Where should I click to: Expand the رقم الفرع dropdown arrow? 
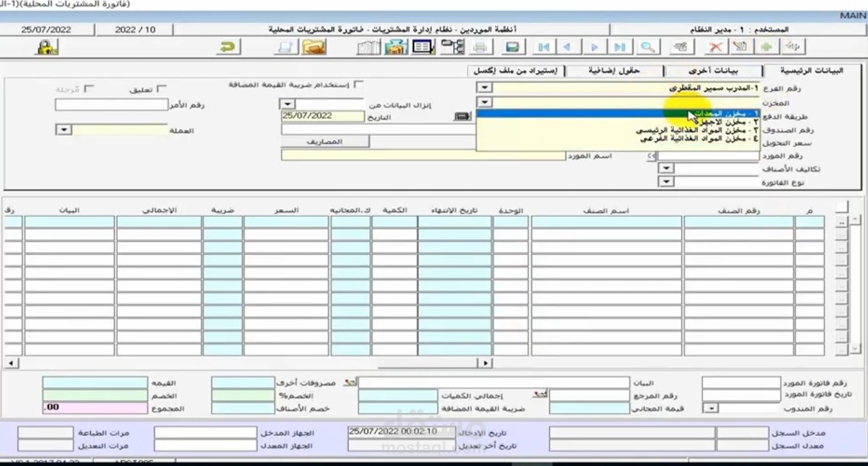tap(484, 88)
